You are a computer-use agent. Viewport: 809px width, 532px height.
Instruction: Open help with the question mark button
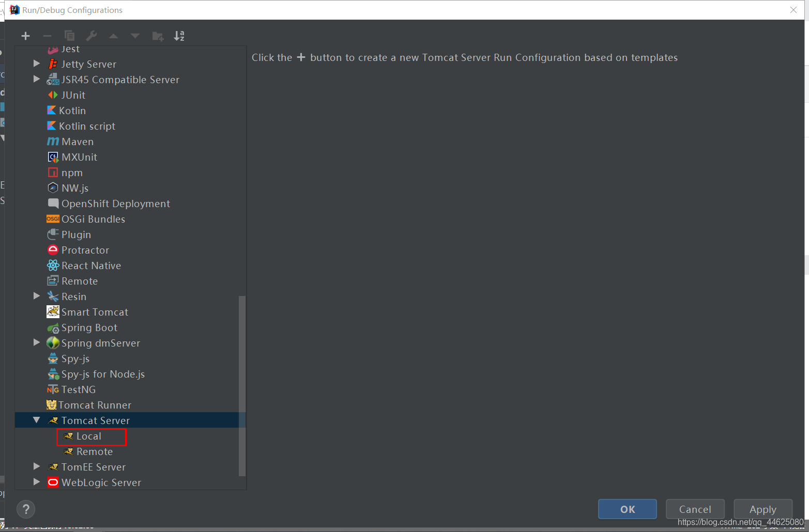click(x=26, y=510)
